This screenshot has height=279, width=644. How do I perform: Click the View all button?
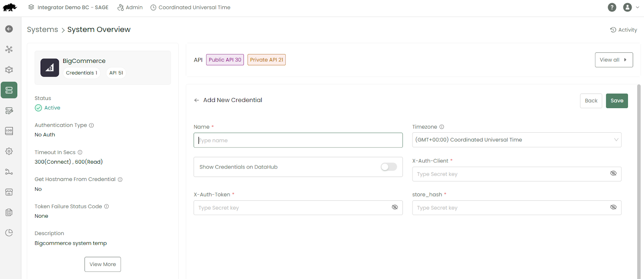[614, 60]
